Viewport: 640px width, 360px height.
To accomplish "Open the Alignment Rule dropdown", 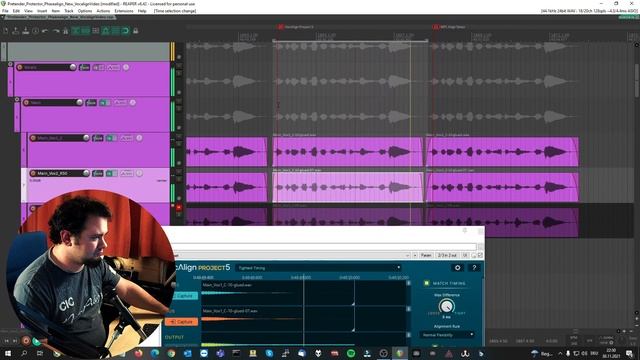I will pos(447,335).
